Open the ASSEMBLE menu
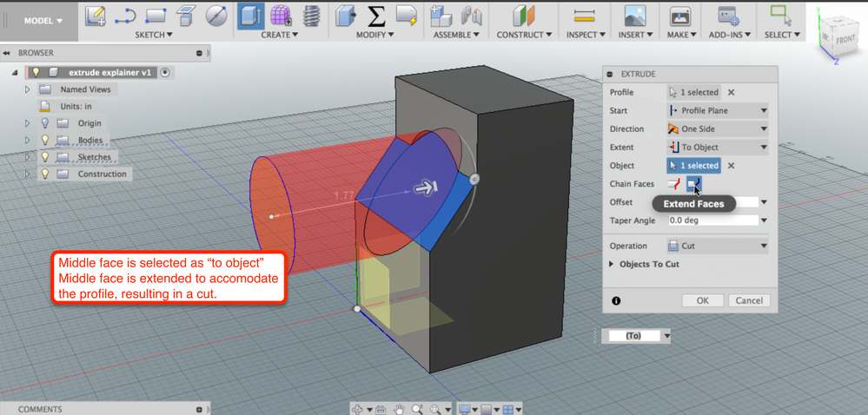868x415 pixels. click(x=456, y=35)
